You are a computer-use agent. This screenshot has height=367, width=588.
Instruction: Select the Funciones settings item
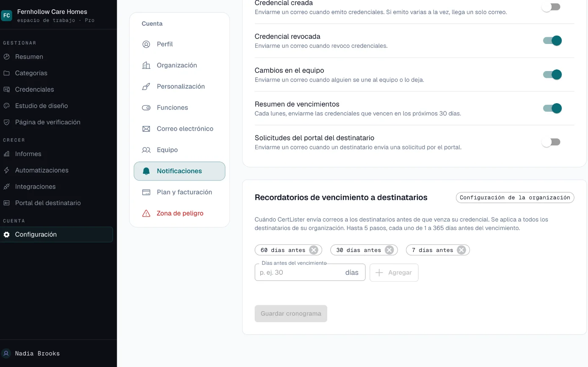(x=179, y=108)
